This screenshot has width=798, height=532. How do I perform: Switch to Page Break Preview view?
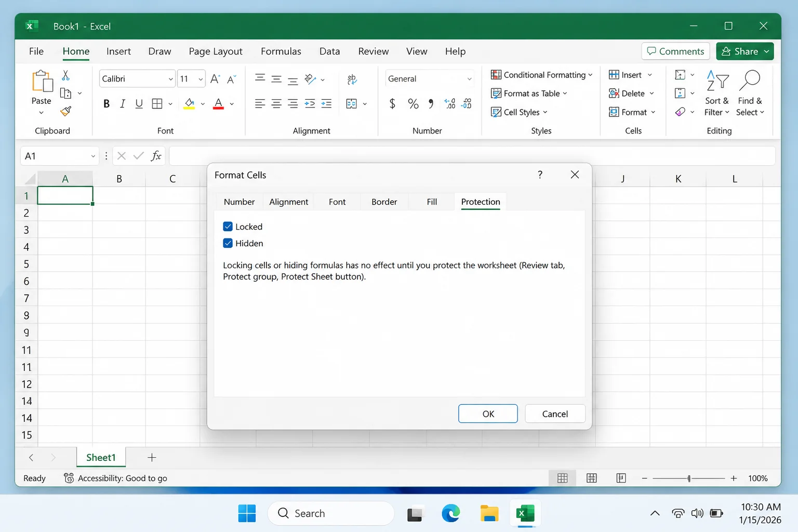point(621,478)
